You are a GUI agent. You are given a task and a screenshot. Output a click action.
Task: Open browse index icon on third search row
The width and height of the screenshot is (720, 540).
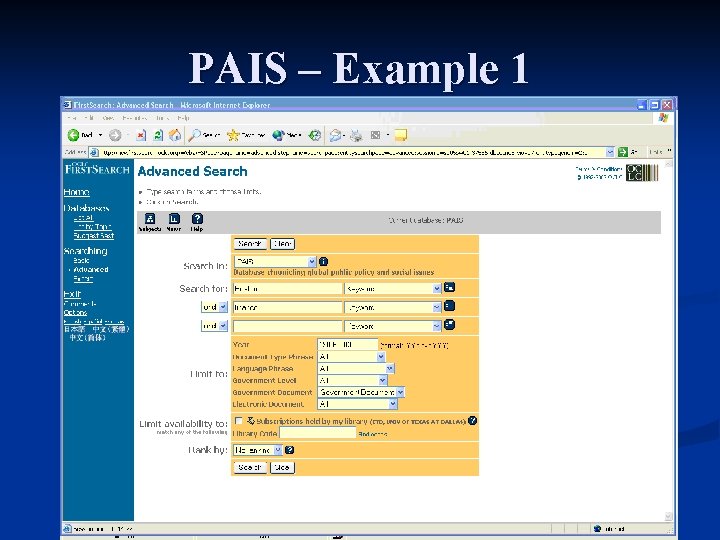(449, 325)
